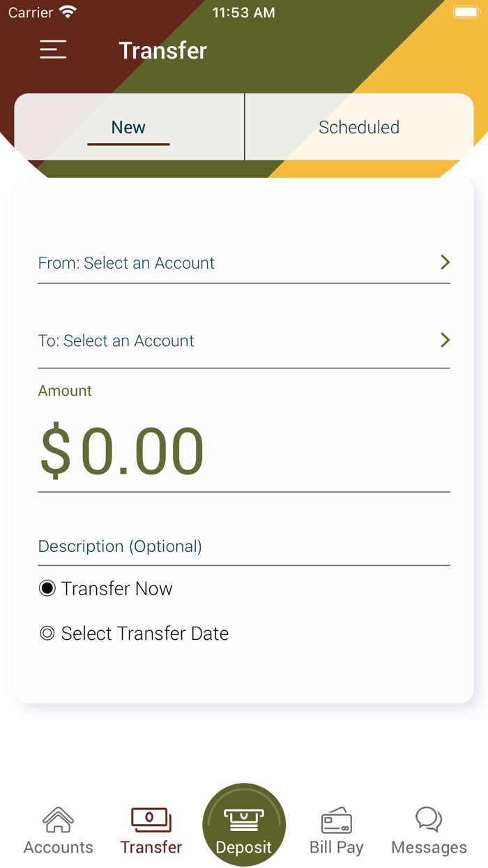Expand account selection for the transfer destination
This screenshot has height=868, width=488.
(445, 341)
